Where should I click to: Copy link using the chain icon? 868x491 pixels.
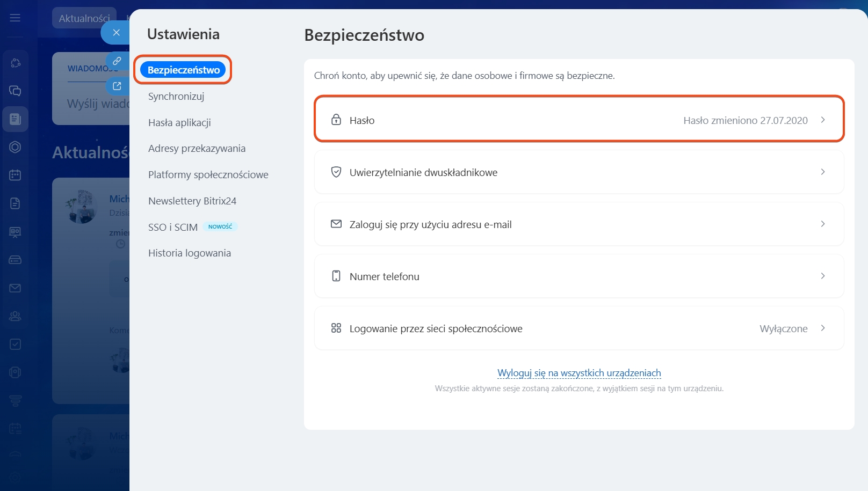(117, 61)
